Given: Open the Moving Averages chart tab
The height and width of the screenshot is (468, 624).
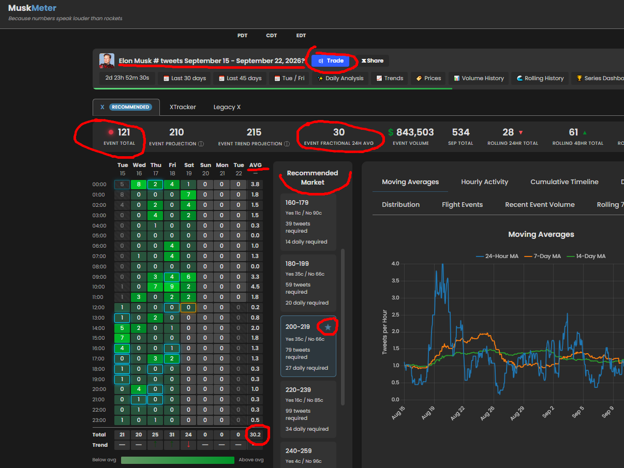Looking at the screenshot, I should coord(410,182).
